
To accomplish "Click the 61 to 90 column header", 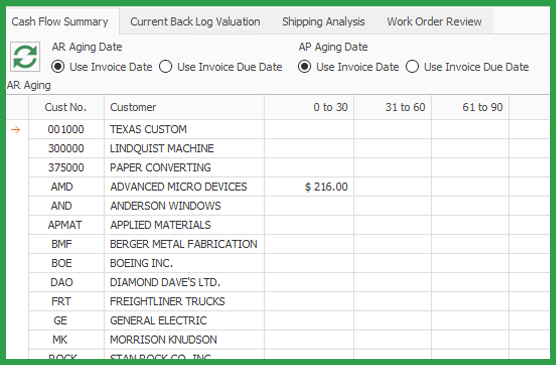I will [x=470, y=107].
